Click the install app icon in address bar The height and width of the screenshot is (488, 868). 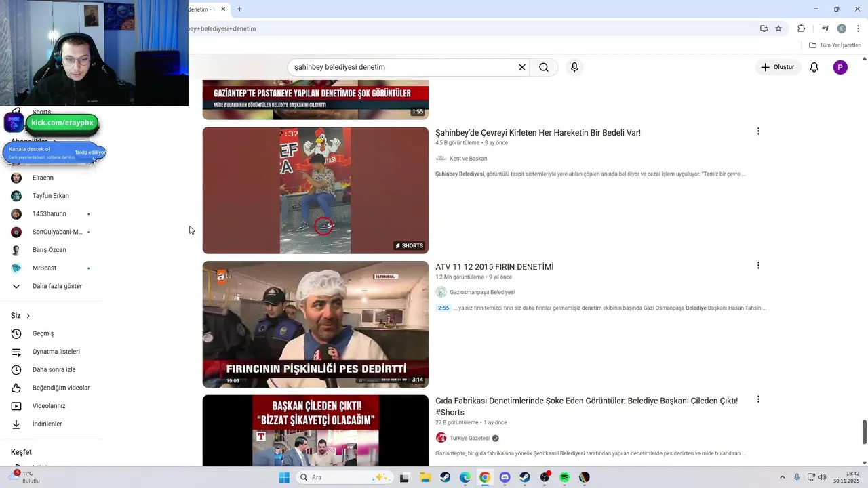764,28
